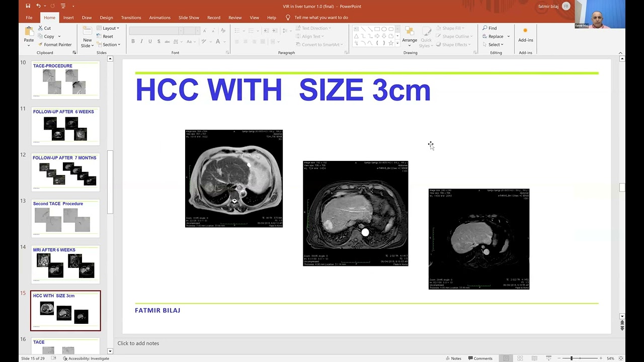This screenshot has height=362, width=644.
Task: Open the Customize Quick Access Toolbar dropdown
Action: point(73,6)
